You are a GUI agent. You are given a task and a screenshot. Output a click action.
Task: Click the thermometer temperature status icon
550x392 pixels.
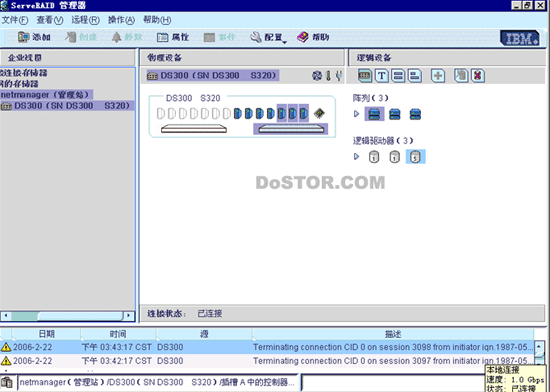point(328,76)
